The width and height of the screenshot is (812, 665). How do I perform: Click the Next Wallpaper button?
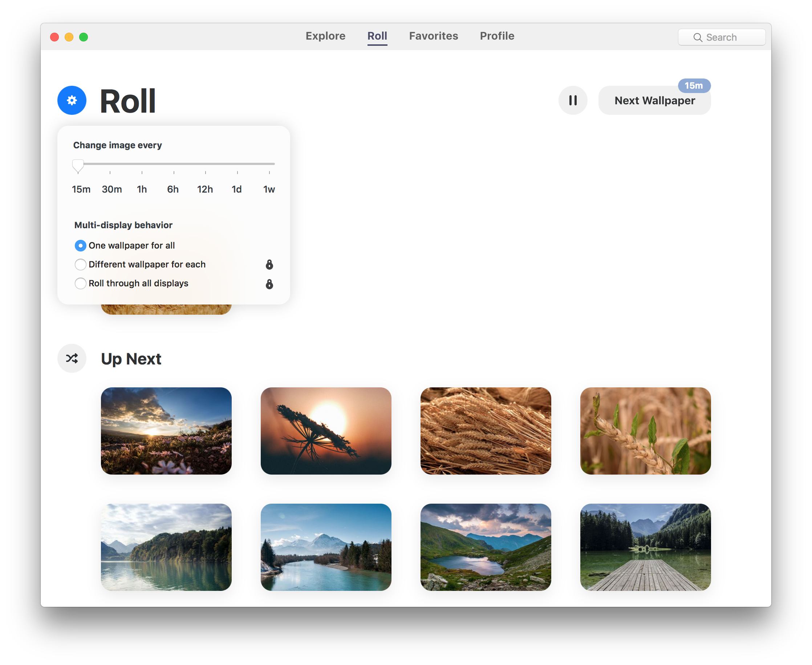(654, 101)
